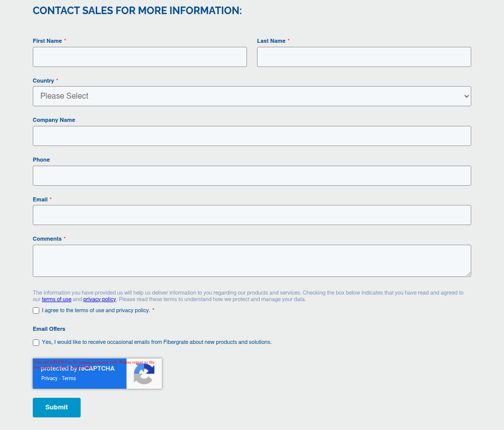Focus the Last Name text field

tap(364, 57)
